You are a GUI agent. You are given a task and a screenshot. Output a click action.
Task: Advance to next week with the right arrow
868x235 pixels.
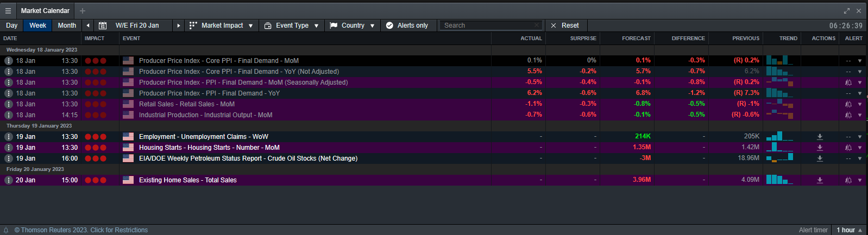tap(178, 26)
